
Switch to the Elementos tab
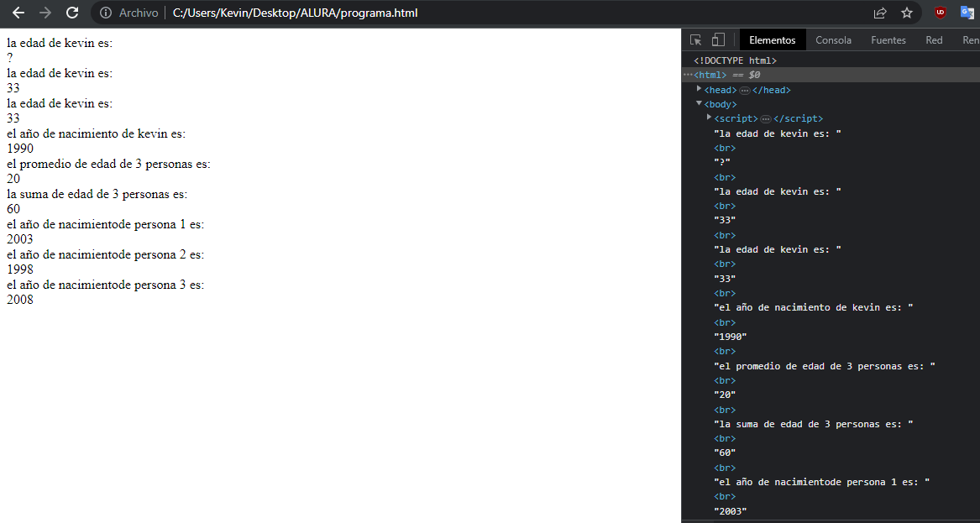pos(773,40)
